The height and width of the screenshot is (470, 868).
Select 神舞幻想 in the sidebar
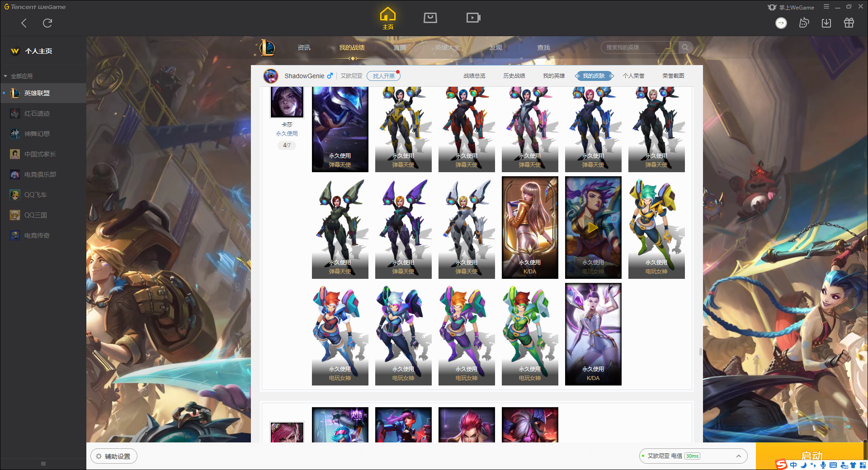43,134
